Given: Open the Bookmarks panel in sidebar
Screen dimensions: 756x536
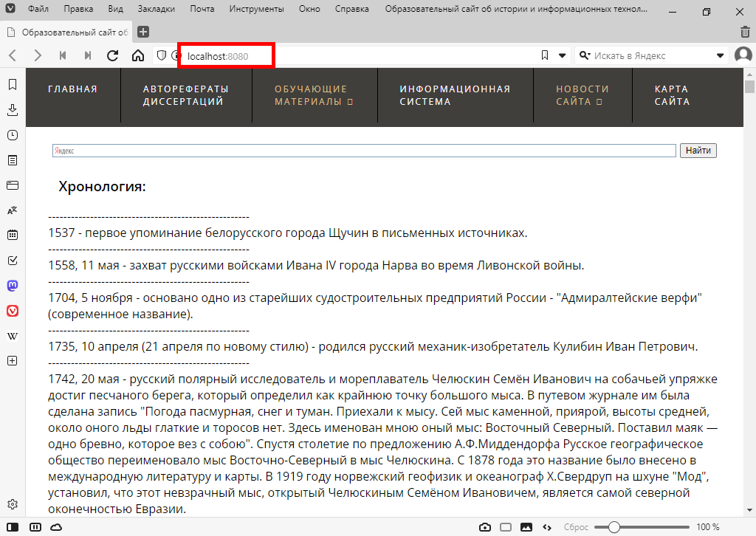Looking at the screenshot, I should [x=12, y=85].
